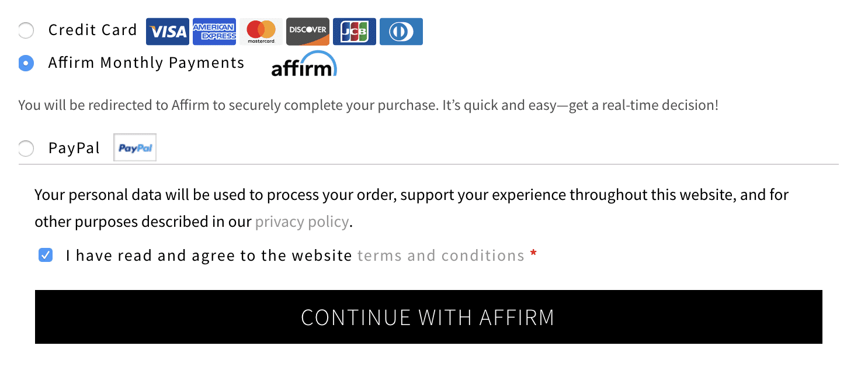This screenshot has height=366, width=868.
Task: Uncheck the terms and conditions agreement checkbox
Action: tap(46, 255)
